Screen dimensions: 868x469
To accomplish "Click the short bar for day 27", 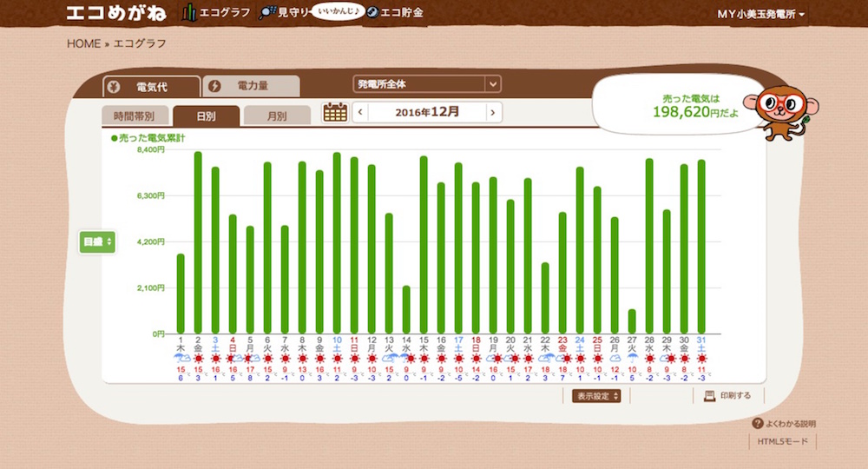I will pyautogui.click(x=632, y=321).
